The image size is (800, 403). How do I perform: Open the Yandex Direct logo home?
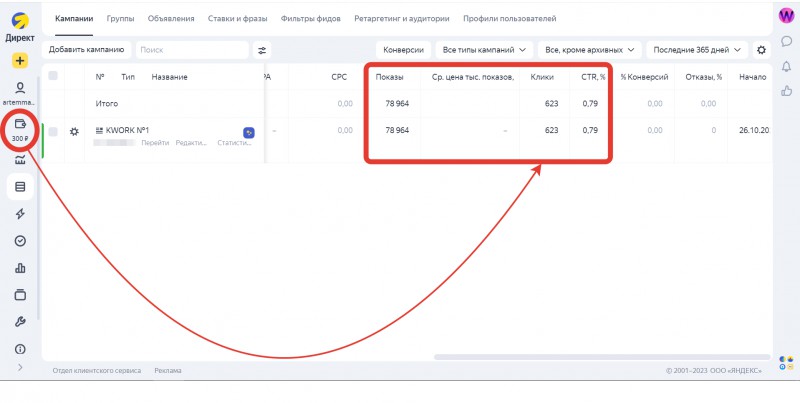pyautogui.click(x=20, y=21)
